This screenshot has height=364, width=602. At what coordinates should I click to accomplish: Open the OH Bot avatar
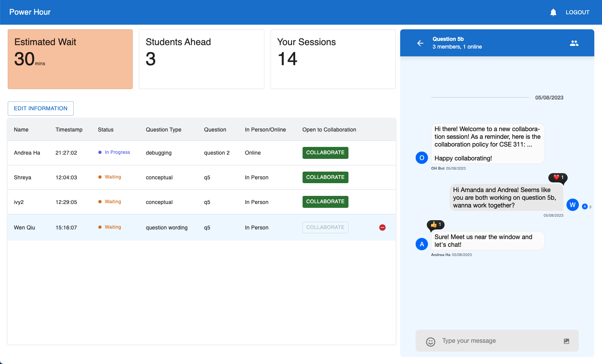421,158
